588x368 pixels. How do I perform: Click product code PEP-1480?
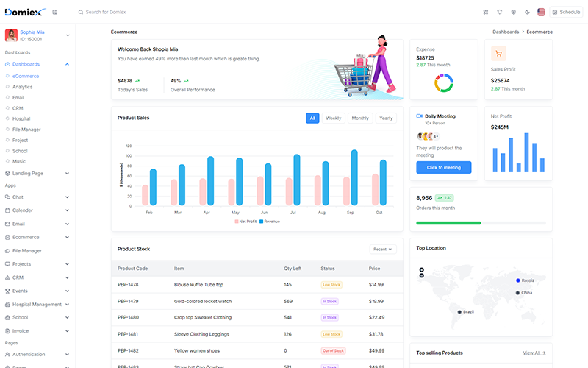128,318
